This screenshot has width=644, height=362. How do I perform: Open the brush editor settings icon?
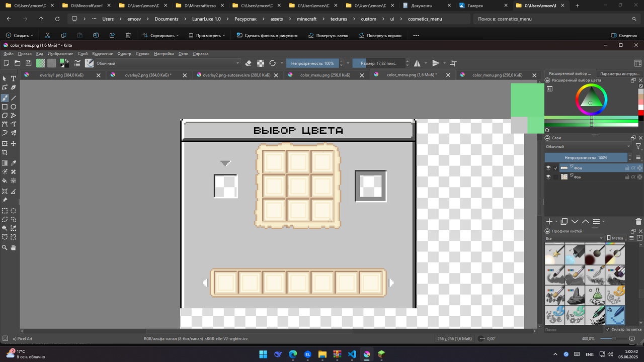coord(77,63)
